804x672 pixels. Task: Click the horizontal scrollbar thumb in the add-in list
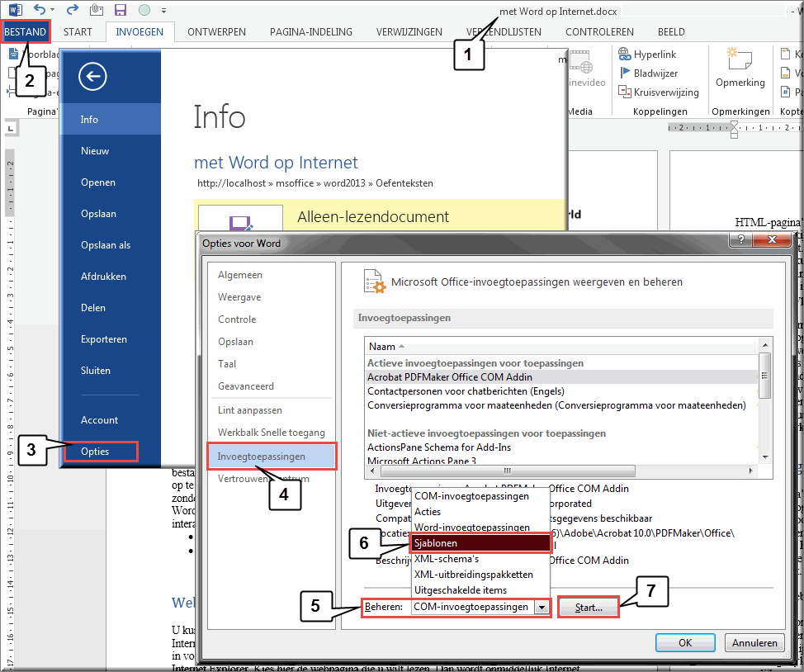(x=508, y=471)
